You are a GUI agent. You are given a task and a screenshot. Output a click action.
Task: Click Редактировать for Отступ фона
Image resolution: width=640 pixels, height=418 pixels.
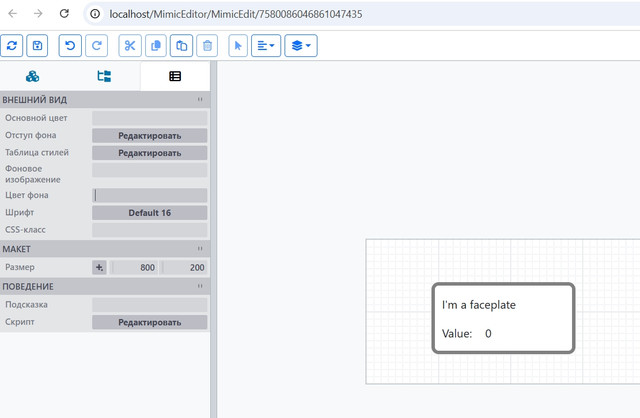pyautogui.click(x=149, y=136)
